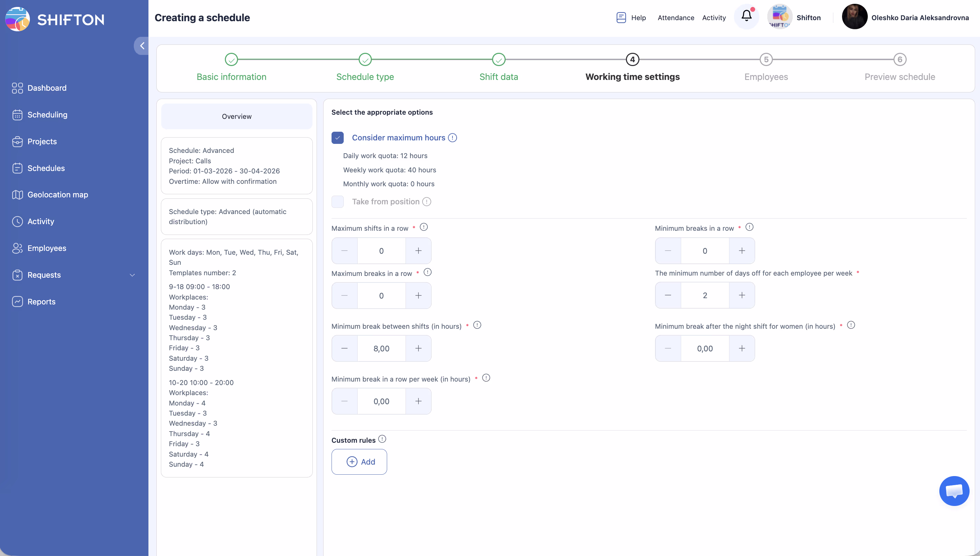Add a custom rule
980x556 pixels.
click(x=359, y=462)
